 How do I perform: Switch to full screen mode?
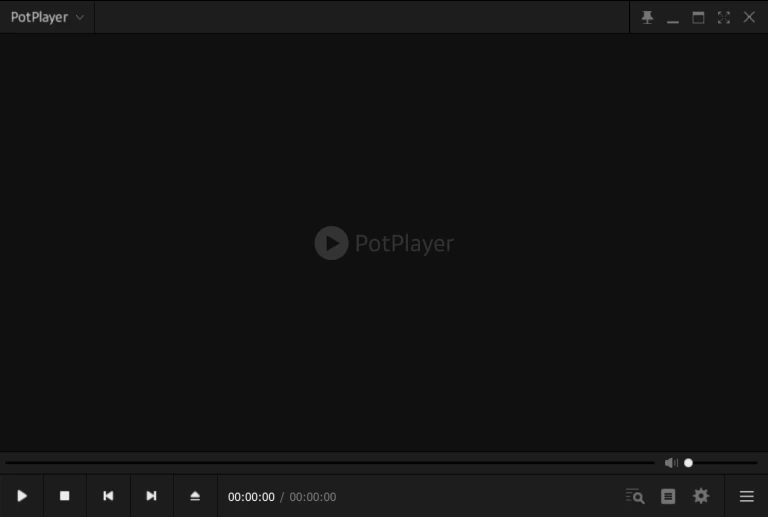click(x=724, y=18)
